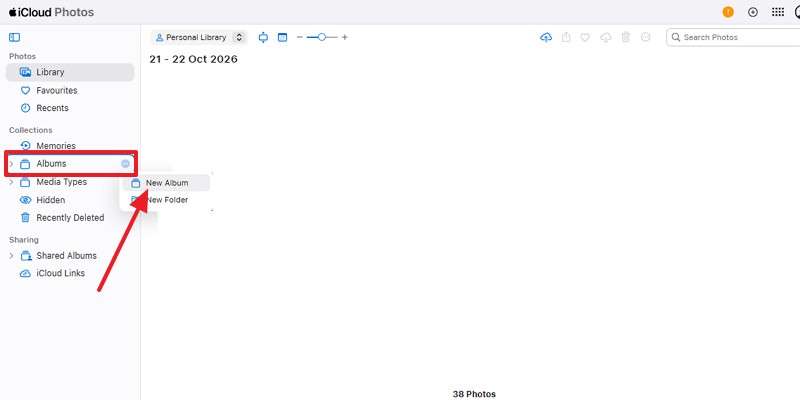Expand the Shared Albums chevron
This screenshot has width=800, height=400.
coord(11,256)
